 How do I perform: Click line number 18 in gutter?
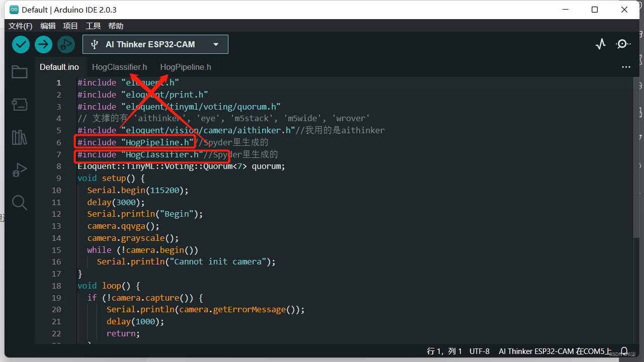pyautogui.click(x=56, y=286)
